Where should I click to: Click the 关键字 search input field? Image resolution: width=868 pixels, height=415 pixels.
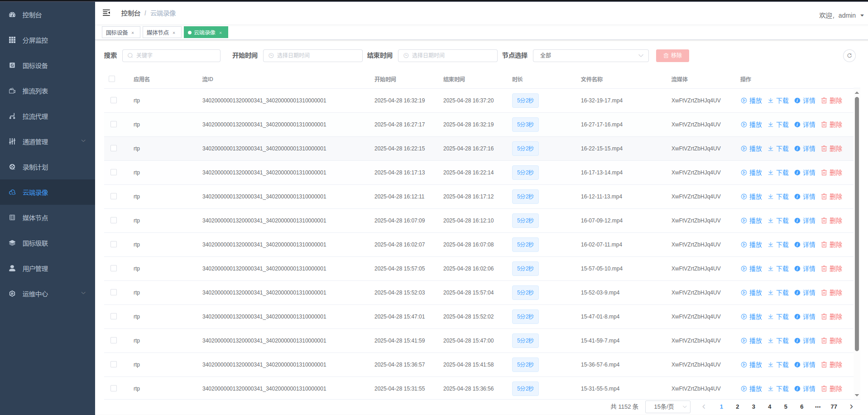(x=172, y=56)
